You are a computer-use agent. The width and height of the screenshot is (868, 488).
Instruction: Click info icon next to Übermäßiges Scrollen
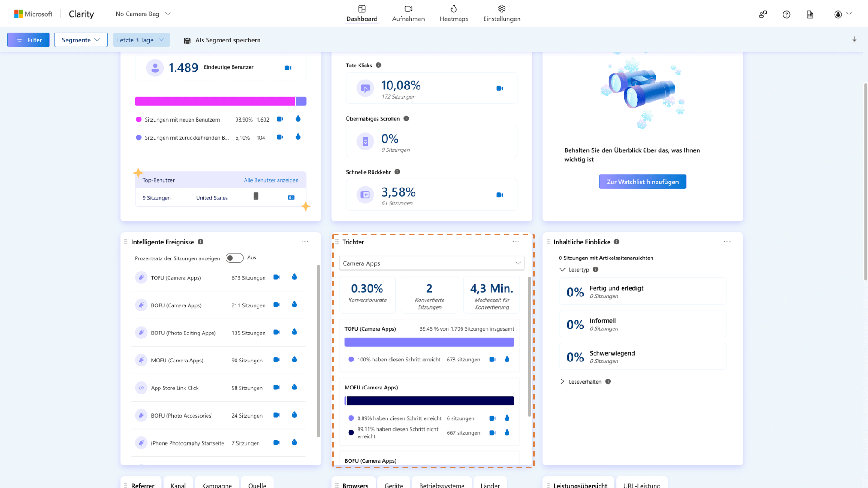point(406,119)
